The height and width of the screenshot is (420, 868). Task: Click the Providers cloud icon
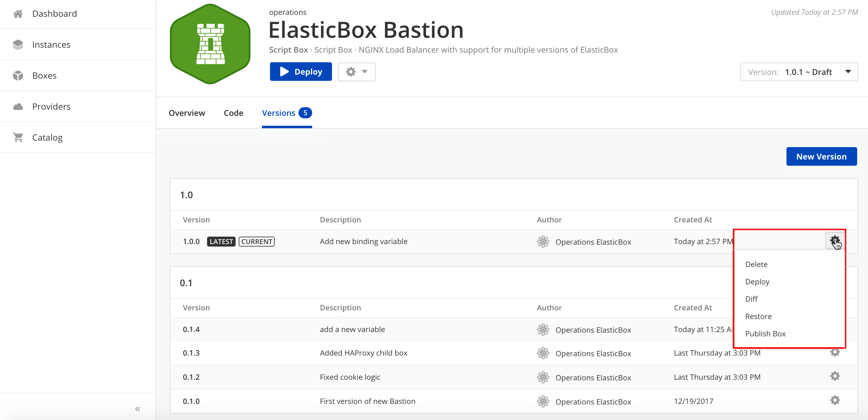coord(18,107)
